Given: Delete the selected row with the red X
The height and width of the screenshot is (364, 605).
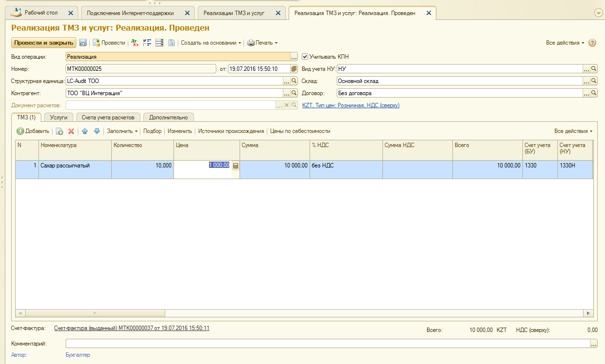Looking at the screenshot, I should pyautogui.click(x=71, y=131).
